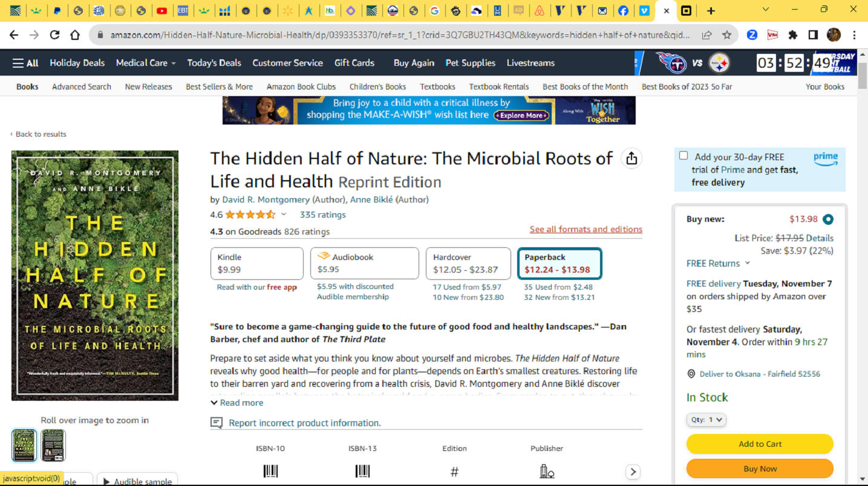Open author David R. Montgomery link

click(266, 199)
